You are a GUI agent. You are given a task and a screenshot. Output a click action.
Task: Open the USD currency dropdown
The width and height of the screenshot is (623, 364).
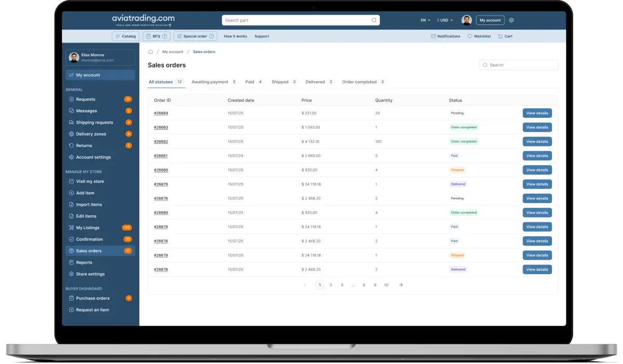pyautogui.click(x=445, y=20)
